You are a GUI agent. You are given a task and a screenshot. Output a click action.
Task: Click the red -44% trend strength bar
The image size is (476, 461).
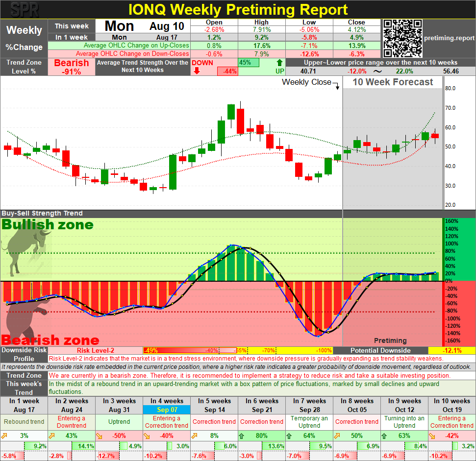click(x=227, y=71)
